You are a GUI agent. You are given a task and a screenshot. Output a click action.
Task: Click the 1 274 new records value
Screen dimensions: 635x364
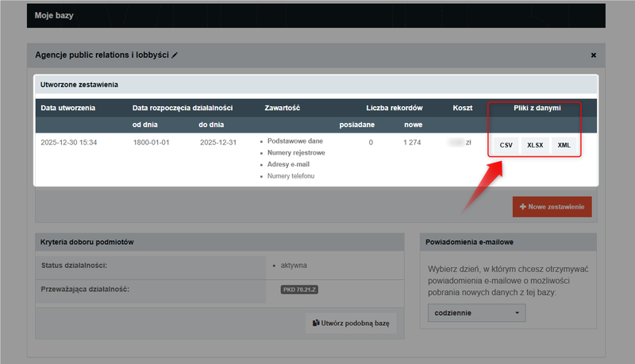[412, 143]
